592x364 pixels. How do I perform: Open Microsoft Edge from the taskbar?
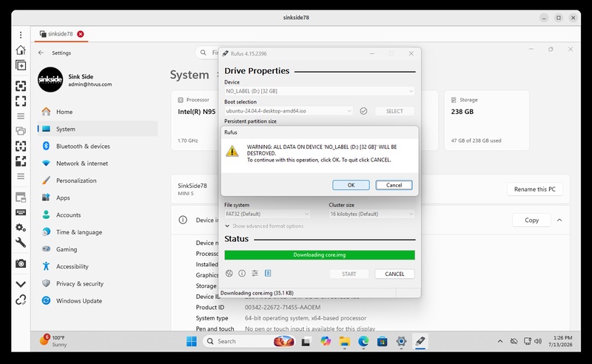coord(363,341)
